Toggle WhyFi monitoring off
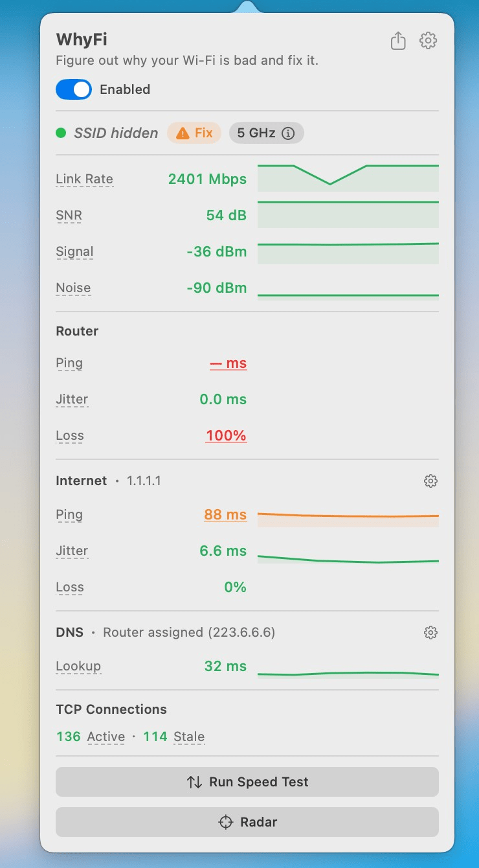The image size is (479, 868). [73, 89]
